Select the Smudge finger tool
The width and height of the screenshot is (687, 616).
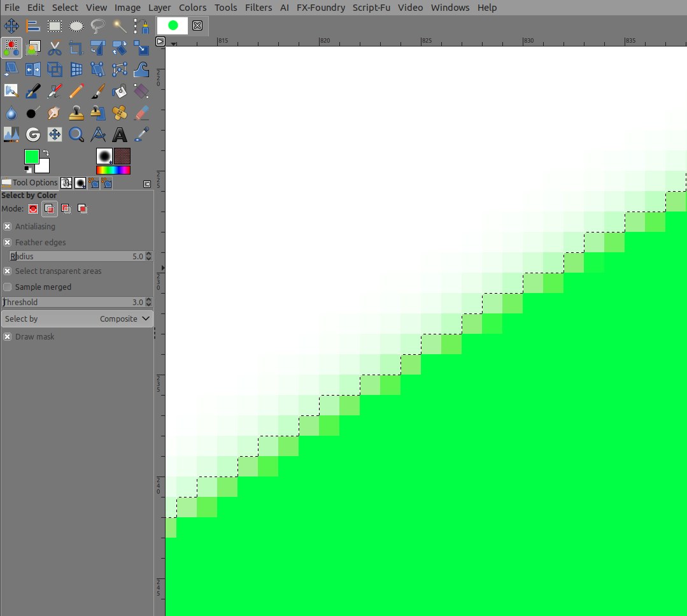coord(54,113)
